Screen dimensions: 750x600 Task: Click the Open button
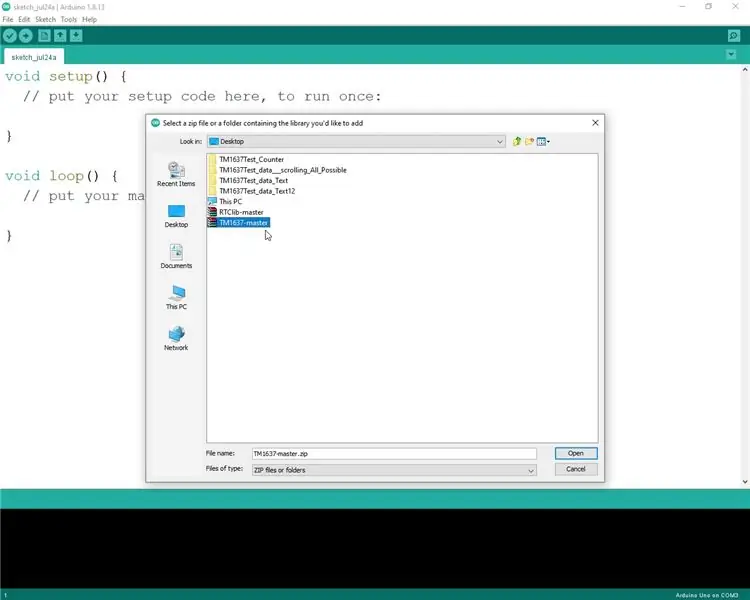(x=576, y=453)
